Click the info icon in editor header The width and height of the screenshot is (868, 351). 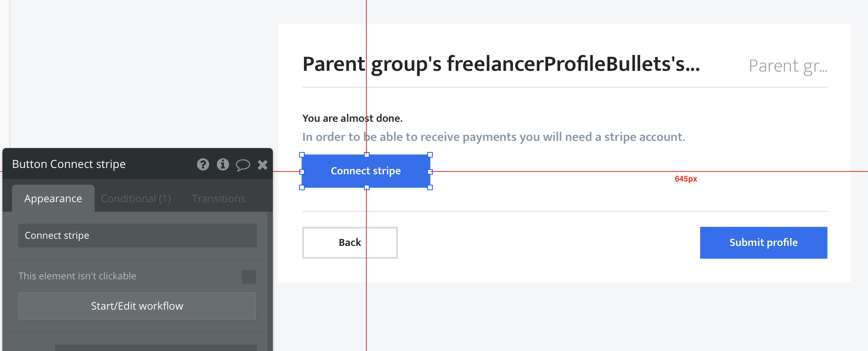[223, 164]
